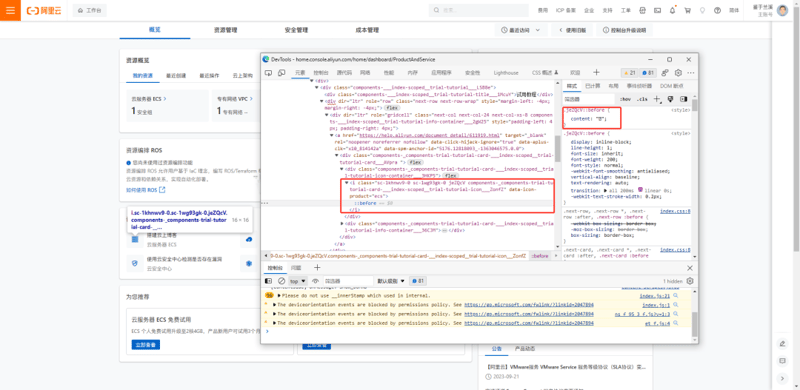Viewport: 800px width, 390px height.
Task: Select the cost management tab on Aliyun page
Action: click(367, 30)
